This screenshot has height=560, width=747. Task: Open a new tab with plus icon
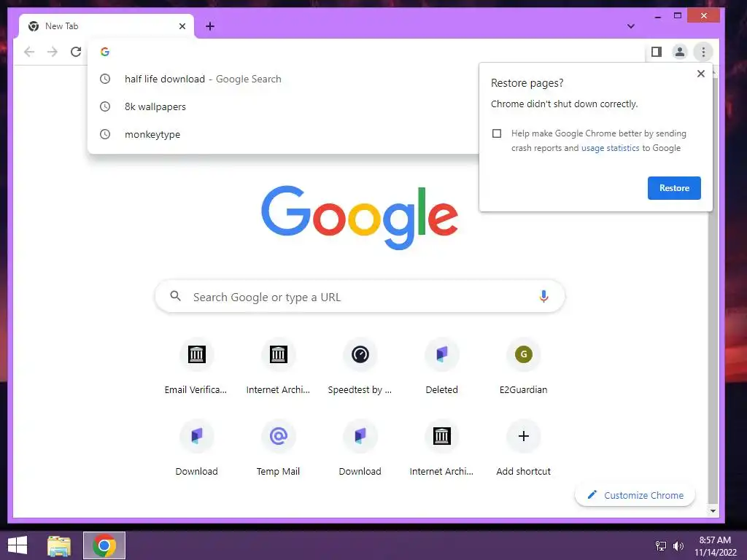210,26
